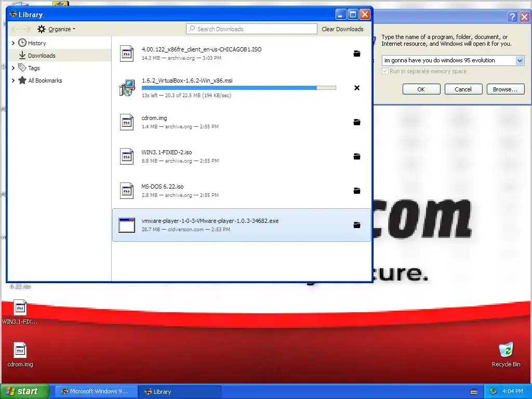This screenshot has height=399, width=532.
Task: Click the WIN3.1-FIXED-2.iso file icon in Library
Action: (x=127, y=156)
